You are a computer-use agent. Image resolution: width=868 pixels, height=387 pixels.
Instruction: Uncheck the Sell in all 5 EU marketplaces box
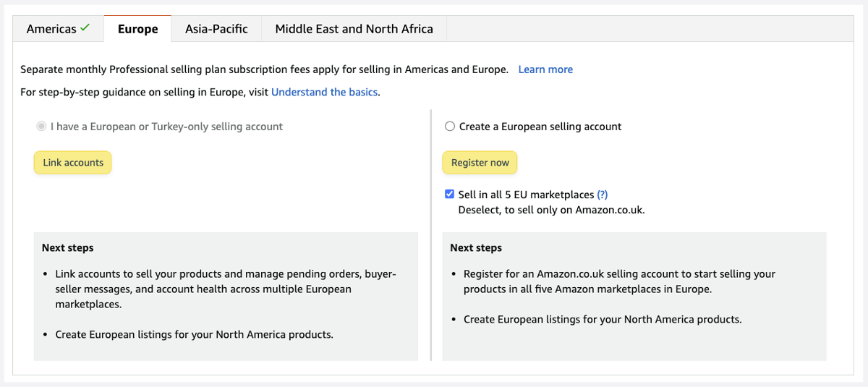pos(450,195)
